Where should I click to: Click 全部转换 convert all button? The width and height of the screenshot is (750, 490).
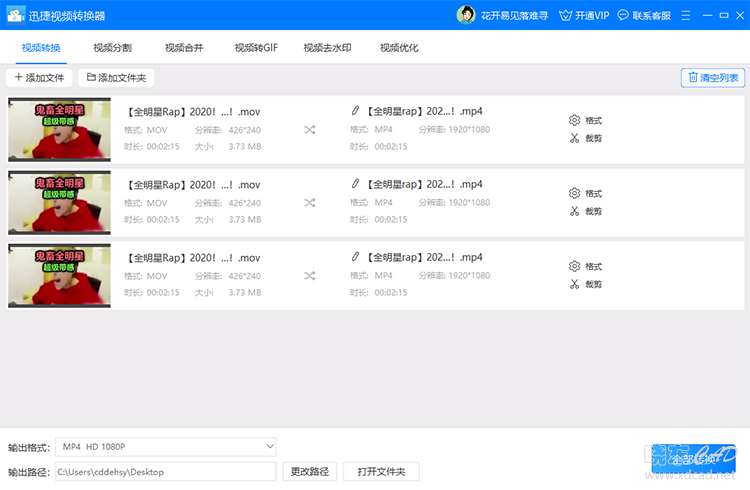pyautogui.click(x=694, y=459)
